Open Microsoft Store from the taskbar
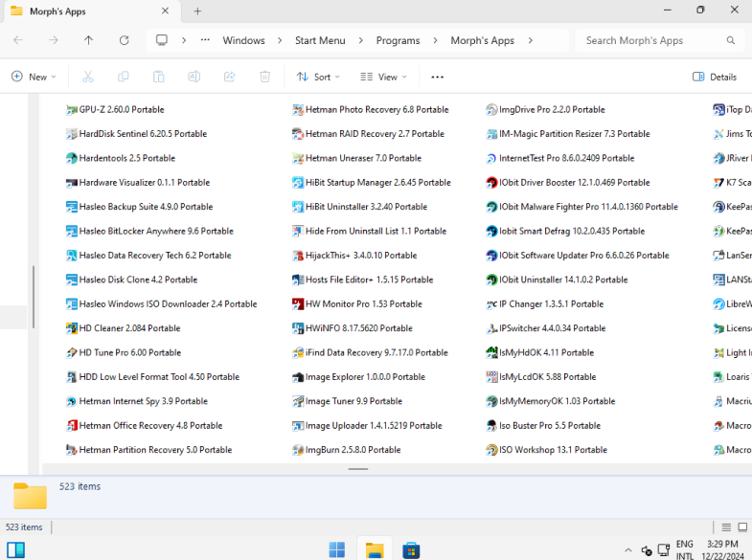 point(411,549)
